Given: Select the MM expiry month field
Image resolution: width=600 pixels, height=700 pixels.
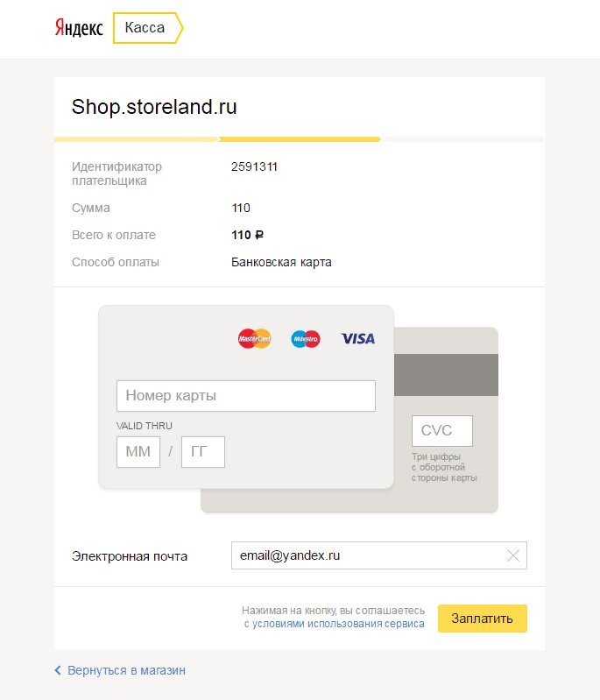Looking at the screenshot, I should coord(138,452).
